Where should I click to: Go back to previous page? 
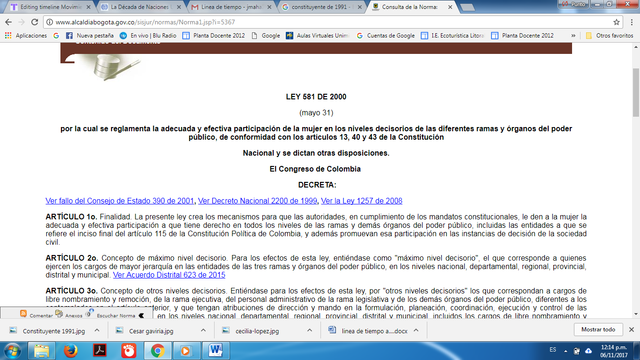click(x=9, y=22)
